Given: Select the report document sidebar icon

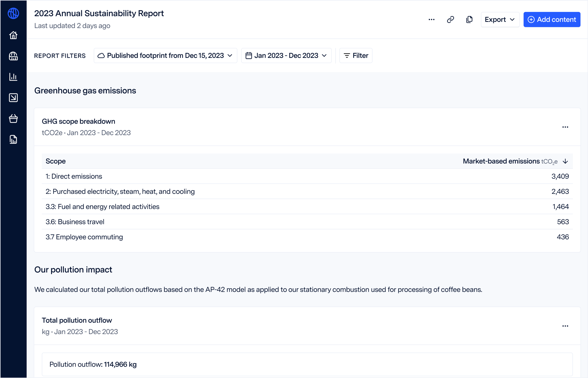Looking at the screenshot, I should click(x=13, y=139).
